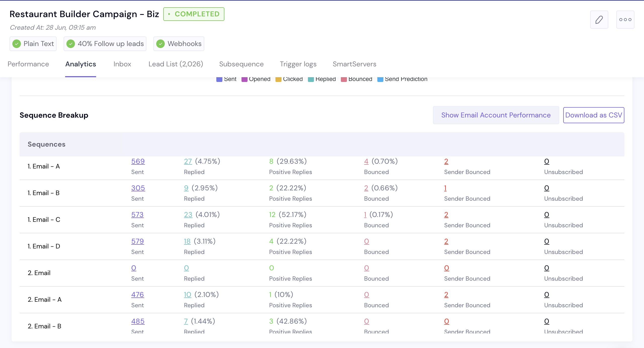The image size is (644, 348).
Task: Open the Inbox tab
Action: tap(122, 64)
